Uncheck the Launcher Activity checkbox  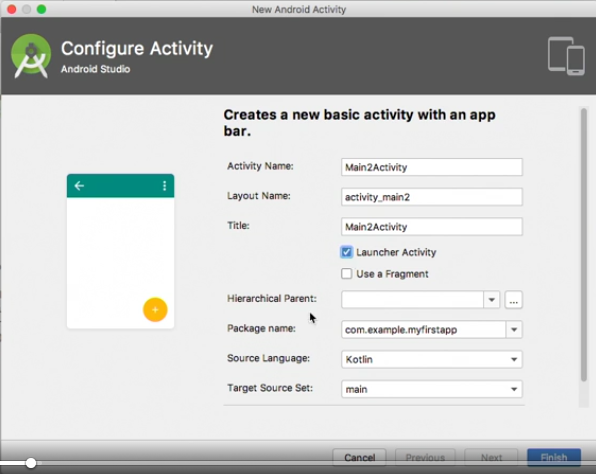346,252
